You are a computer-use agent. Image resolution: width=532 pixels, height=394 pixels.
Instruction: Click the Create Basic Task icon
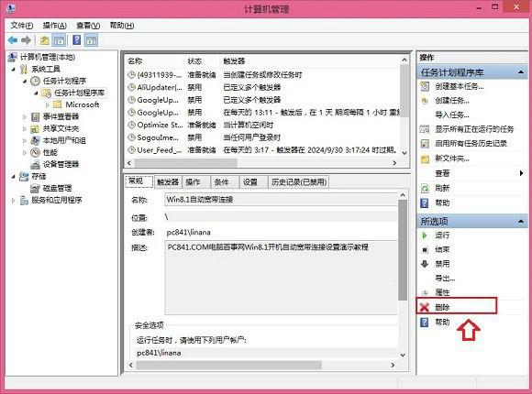(425, 86)
